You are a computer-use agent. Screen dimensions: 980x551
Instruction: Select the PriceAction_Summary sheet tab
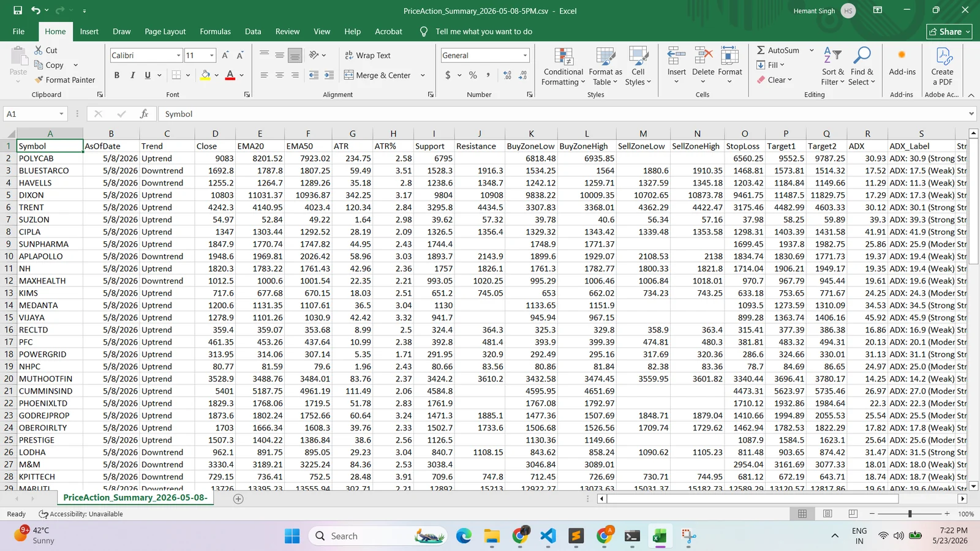pos(135,498)
